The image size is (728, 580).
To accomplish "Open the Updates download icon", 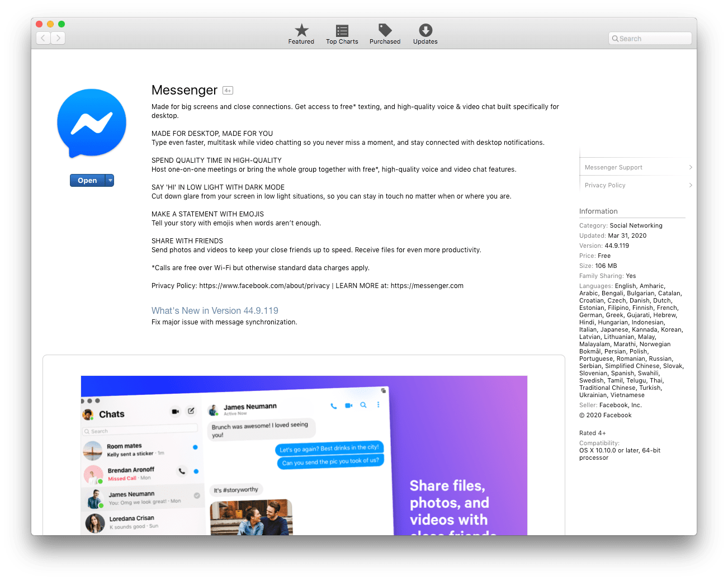I will (x=426, y=34).
